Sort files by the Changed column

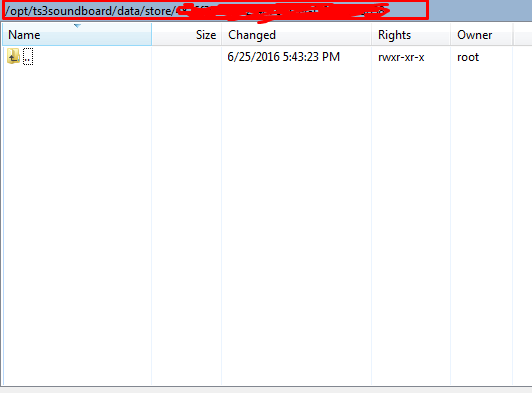tap(297, 34)
